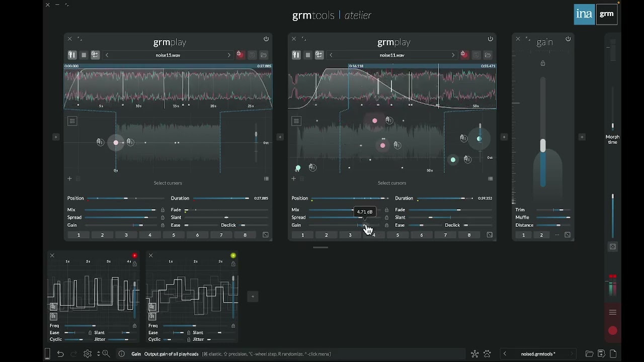644x362 pixels.
Task: Add module after the noise15.wav player
Action: pyautogui.click(x=280, y=137)
